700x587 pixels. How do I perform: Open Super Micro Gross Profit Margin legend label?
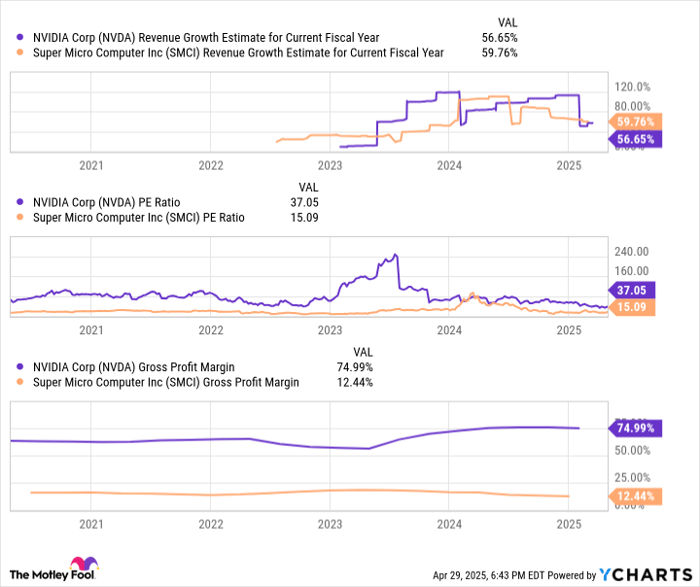[166, 382]
